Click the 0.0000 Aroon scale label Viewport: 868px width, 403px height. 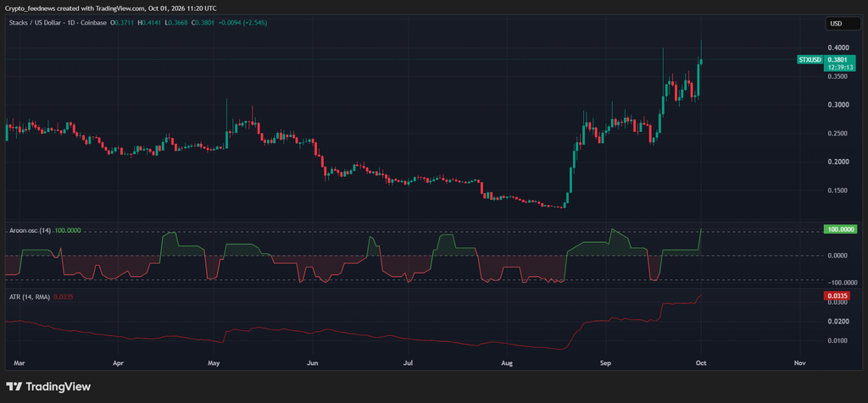click(838, 256)
